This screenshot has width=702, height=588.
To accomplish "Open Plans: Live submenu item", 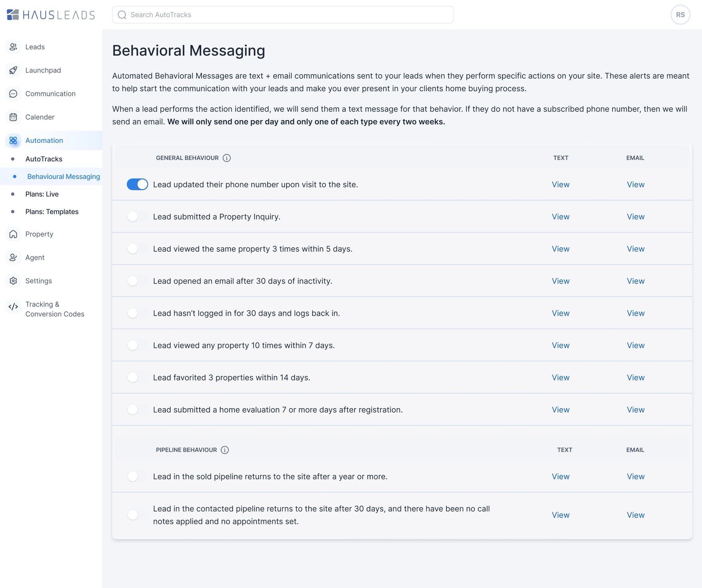I will [42, 194].
